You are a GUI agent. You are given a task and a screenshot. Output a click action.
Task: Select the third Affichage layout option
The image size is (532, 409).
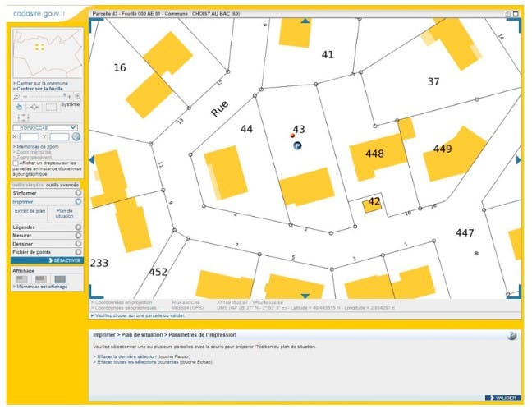pyautogui.click(x=60, y=279)
